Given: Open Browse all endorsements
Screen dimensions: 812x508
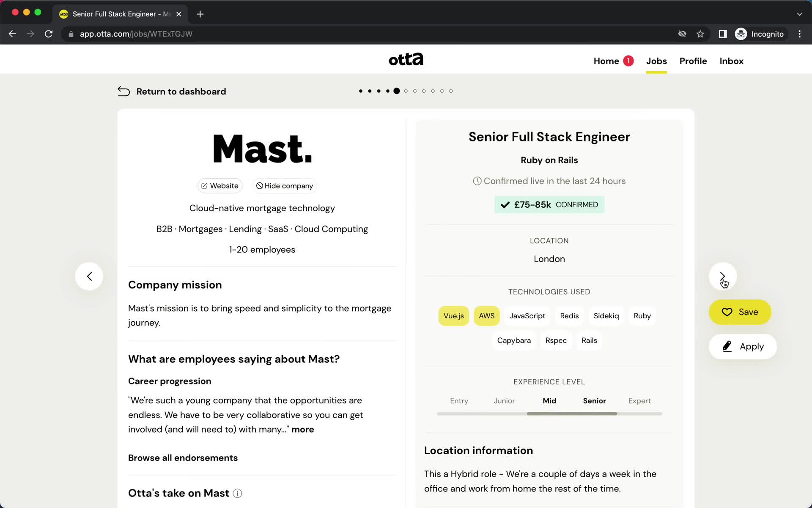Looking at the screenshot, I should click(183, 458).
